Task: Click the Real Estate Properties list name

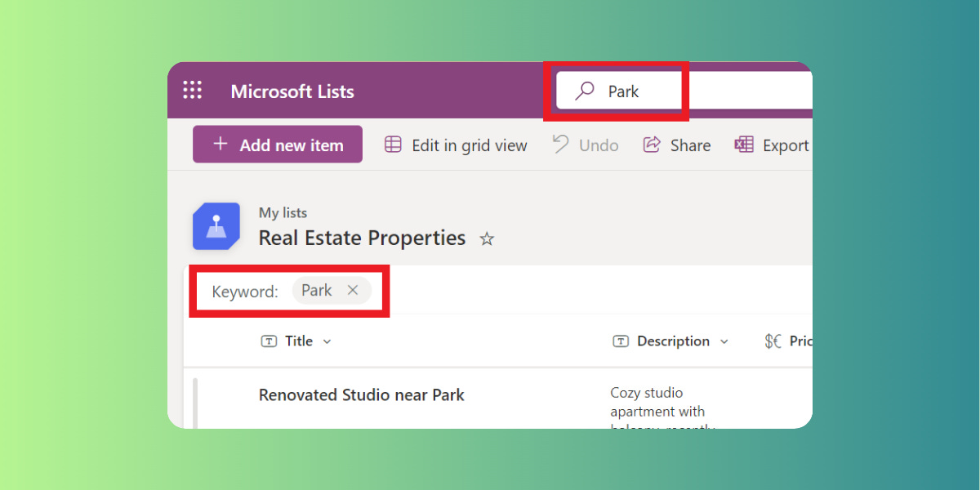Action: pyautogui.click(x=362, y=238)
